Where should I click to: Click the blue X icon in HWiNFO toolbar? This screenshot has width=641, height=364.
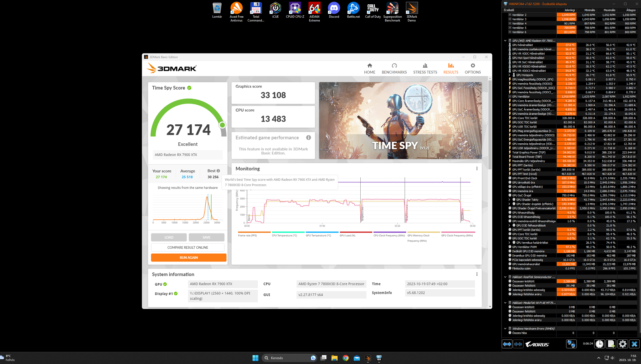point(634,344)
